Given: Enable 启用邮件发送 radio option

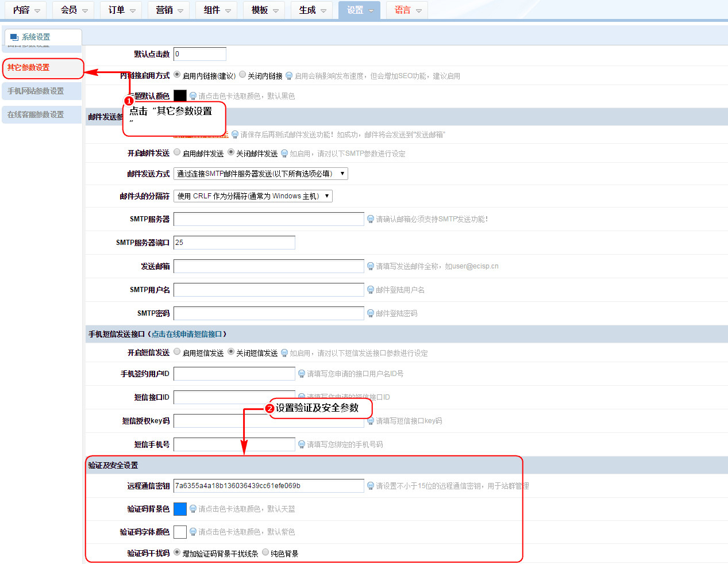Looking at the screenshot, I should (177, 152).
